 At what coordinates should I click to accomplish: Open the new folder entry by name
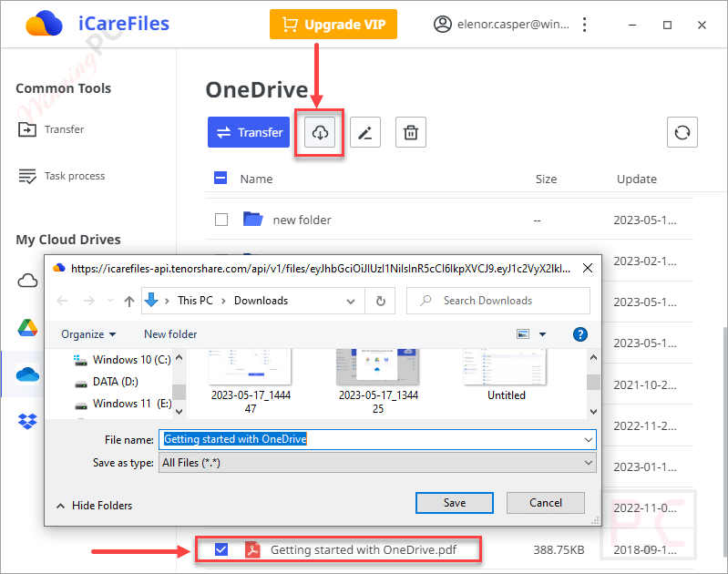(302, 220)
